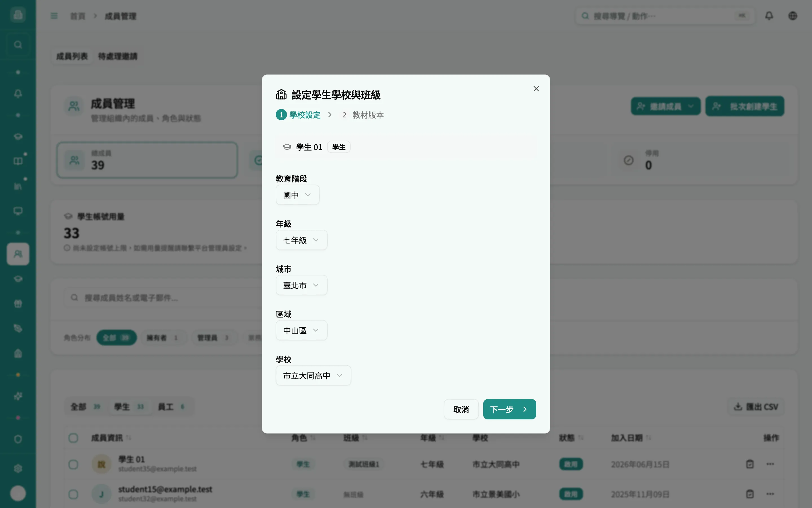Image resolution: width=812 pixels, height=508 pixels.
Task: Switch to the 待處理邀請 tab
Action: click(x=118, y=56)
